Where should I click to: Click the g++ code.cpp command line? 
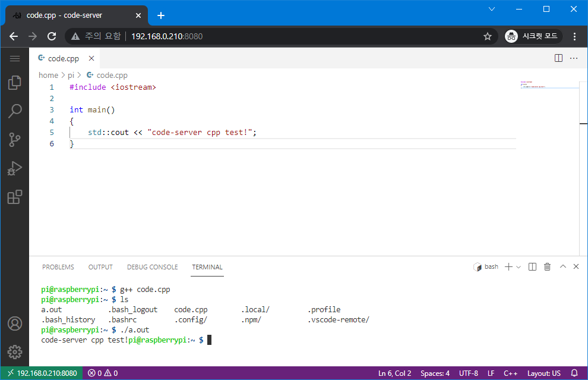pyautogui.click(x=145, y=290)
